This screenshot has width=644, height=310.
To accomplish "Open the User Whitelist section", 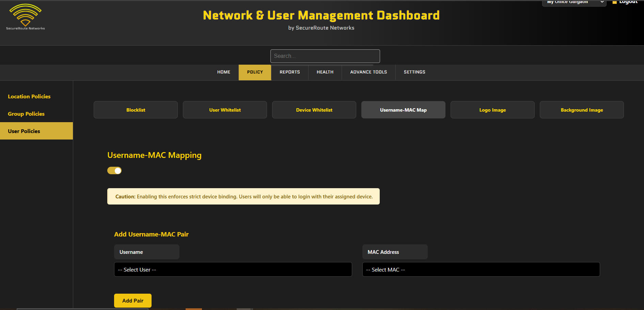I will [225, 110].
